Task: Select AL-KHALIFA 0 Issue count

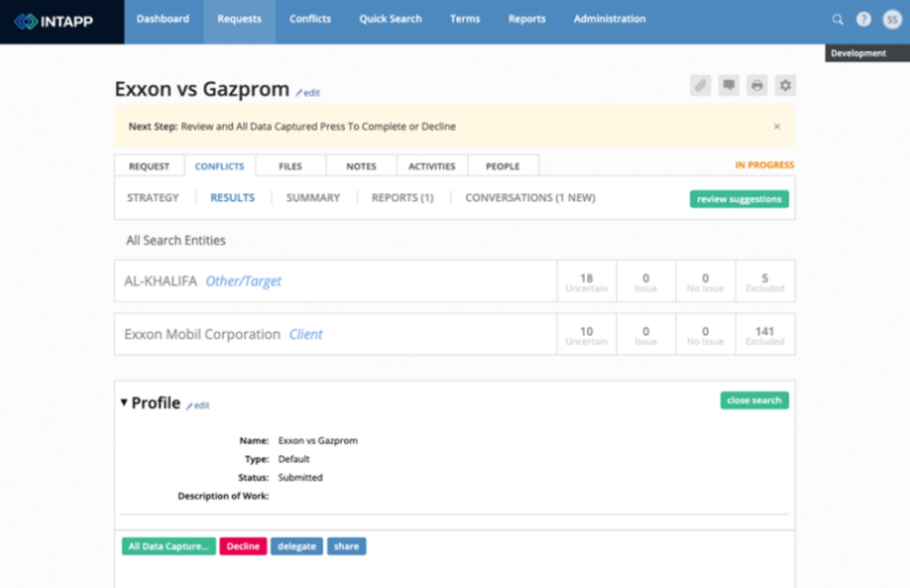Action: click(x=645, y=281)
